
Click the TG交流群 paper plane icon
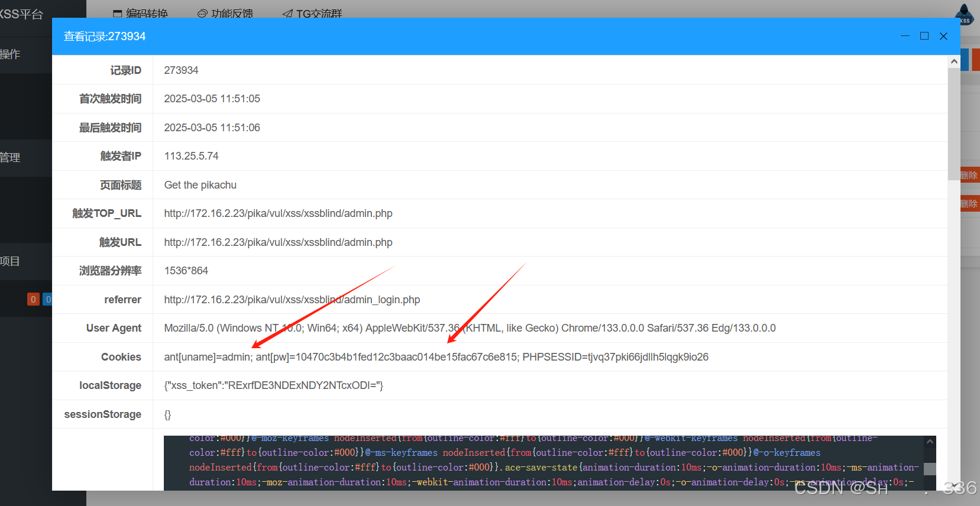click(x=287, y=14)
